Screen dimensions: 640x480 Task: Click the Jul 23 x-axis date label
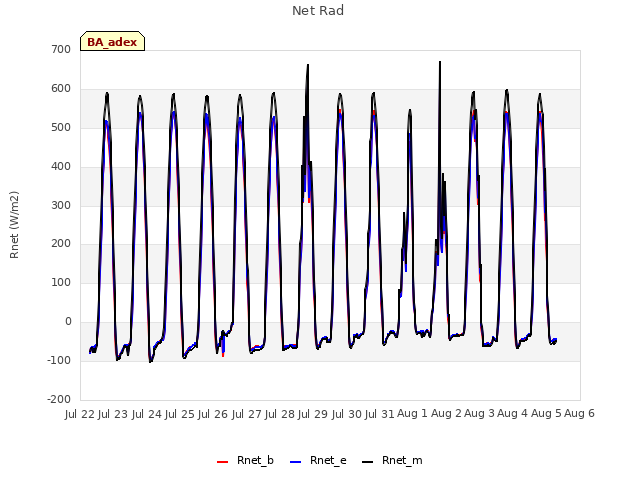point(113,414)
